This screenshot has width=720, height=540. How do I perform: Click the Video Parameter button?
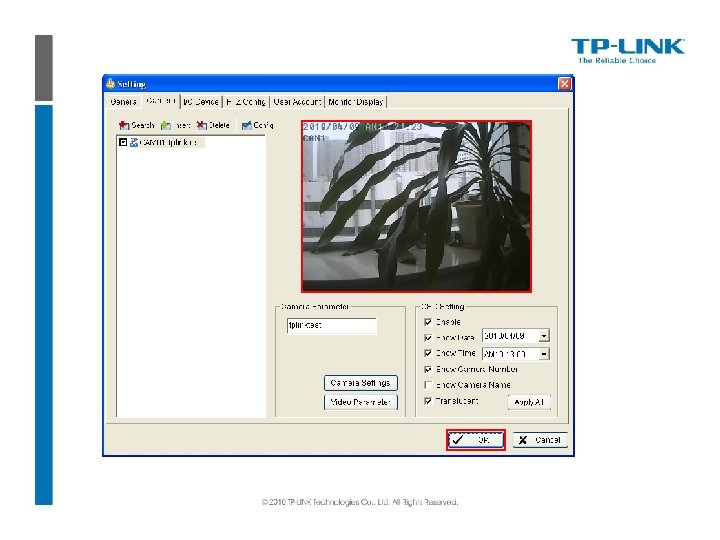pyautogui.click(x=360, y=402)
